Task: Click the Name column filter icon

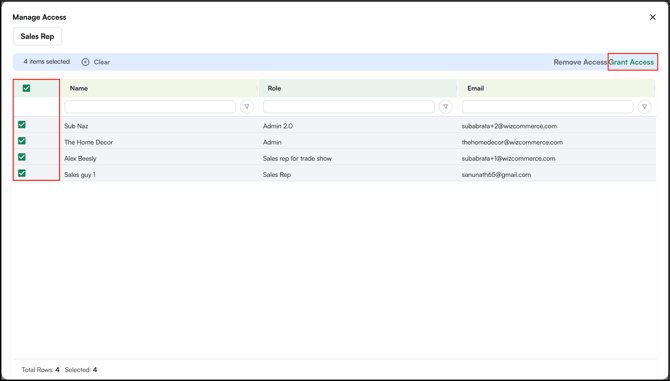Action: tap(247, 107)
